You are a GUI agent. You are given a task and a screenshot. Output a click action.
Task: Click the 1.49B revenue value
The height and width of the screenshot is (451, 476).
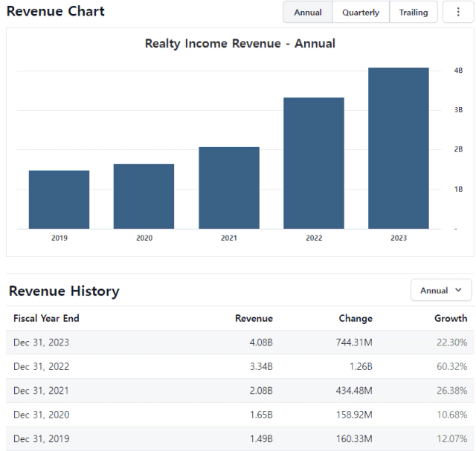point(261,438)
